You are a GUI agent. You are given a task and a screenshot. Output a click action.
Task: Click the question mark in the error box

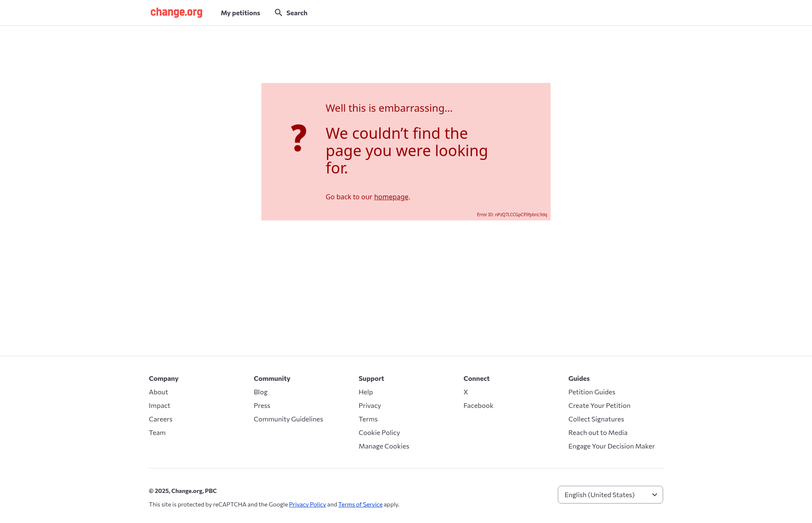(299, 138)
